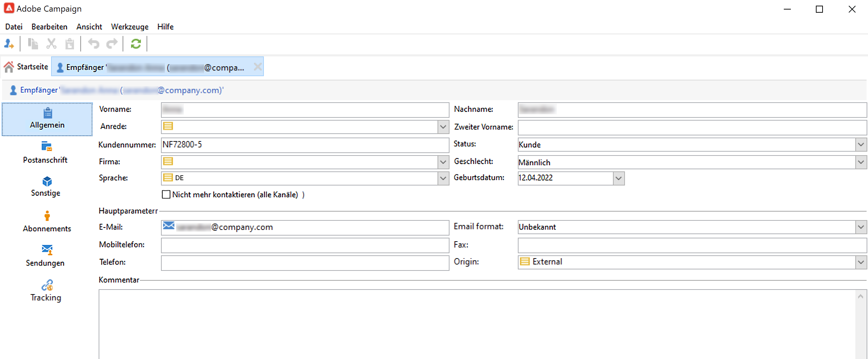Expand the Email format dropdown
Image resolution: width=868 pixels, height=359 pixels.
click(x=861, y=227)
